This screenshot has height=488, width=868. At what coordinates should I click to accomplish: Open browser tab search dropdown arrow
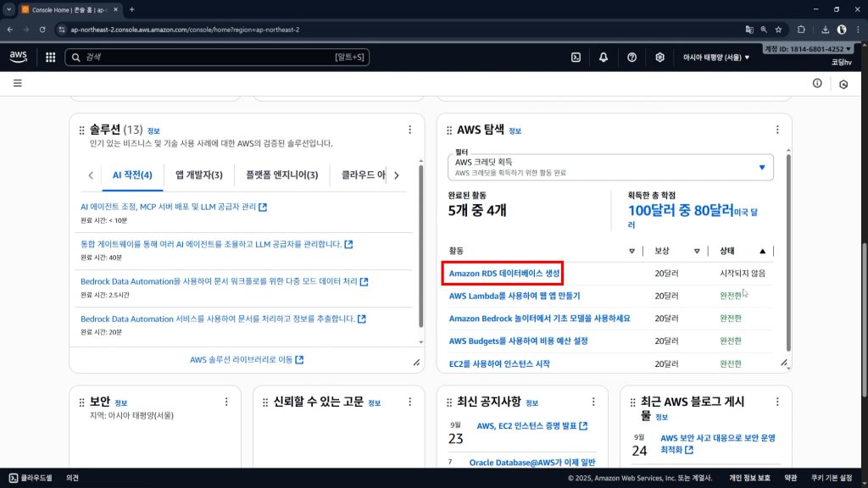(8, 9)
